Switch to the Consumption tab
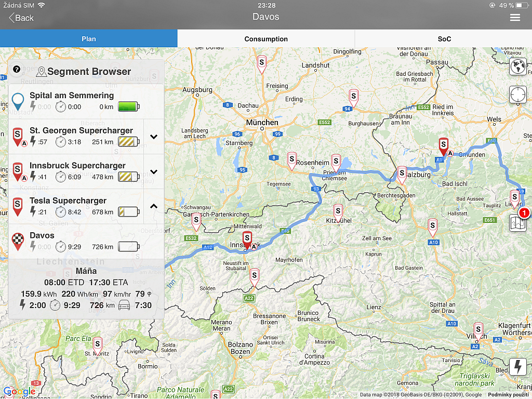This screenshot has height=399, width=532. click(266, 39)
